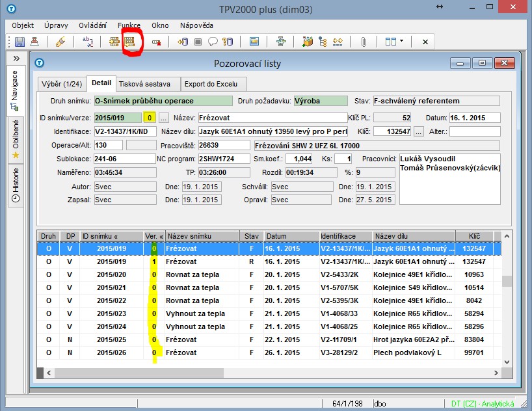Click the red-circled table icon in toolbar
Image resolution: width=532 pixels, height=411 pixels.
pos(129,42)
